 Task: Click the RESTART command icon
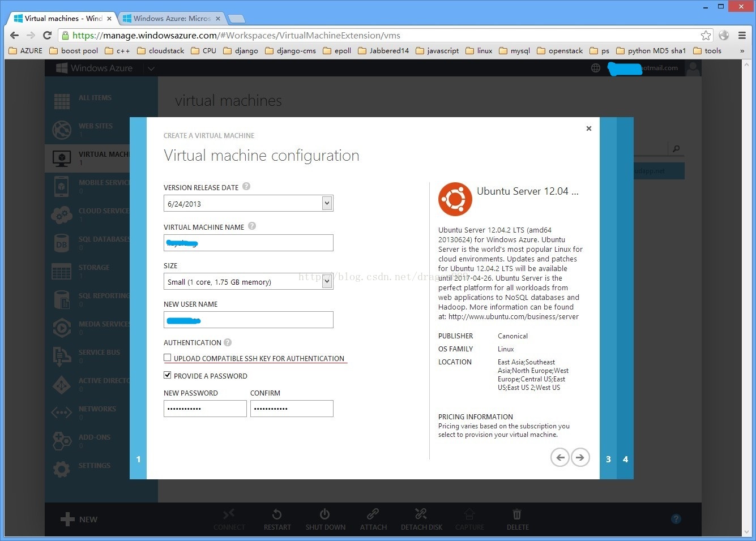[x=277, y=514]
